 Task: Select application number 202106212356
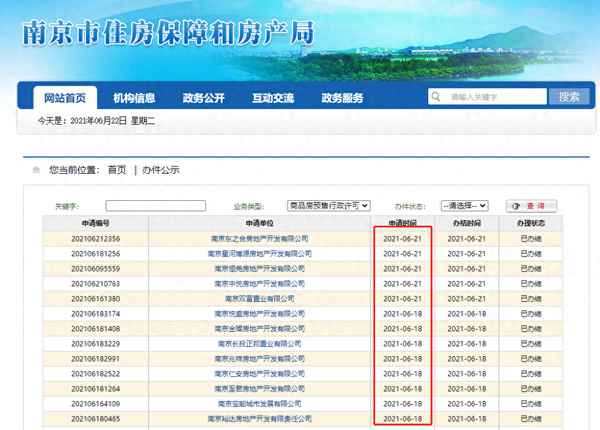coord(96,239)
